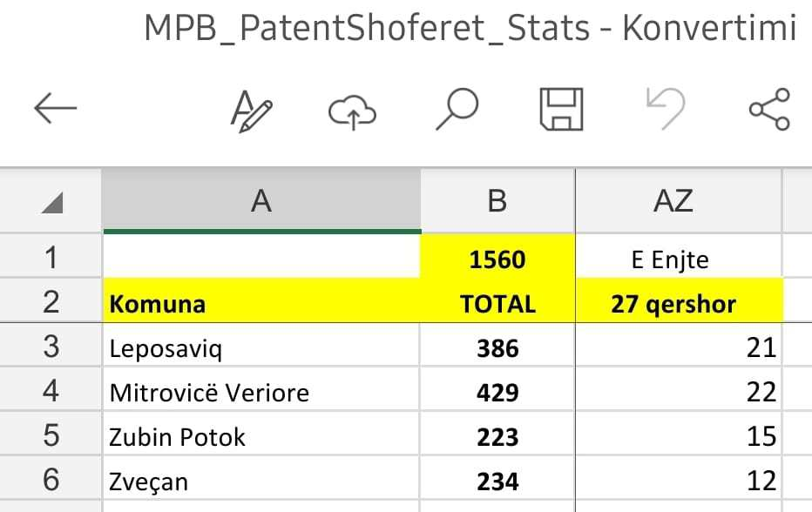Select the yellow 1560 total cell

click(x=497, y=257)
